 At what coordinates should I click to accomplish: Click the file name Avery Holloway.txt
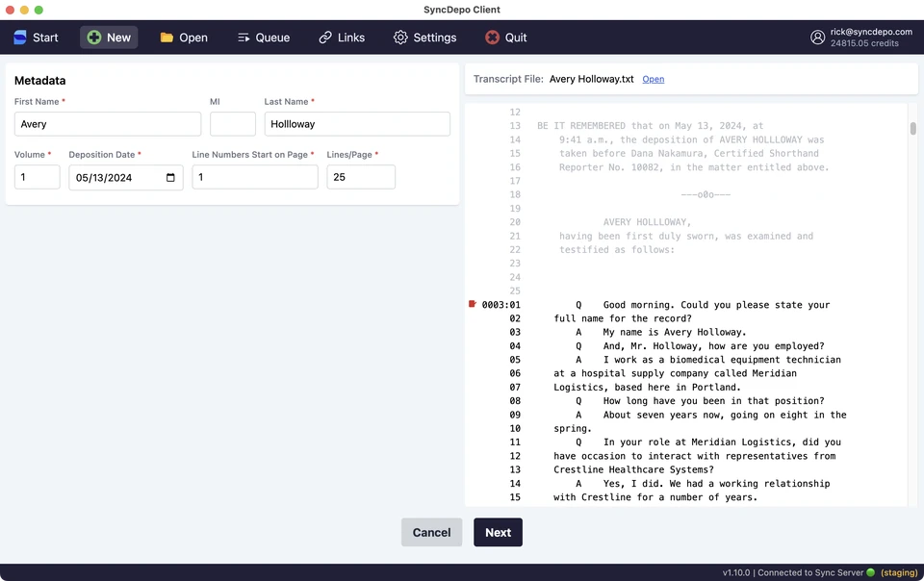(x=592, y=79)
